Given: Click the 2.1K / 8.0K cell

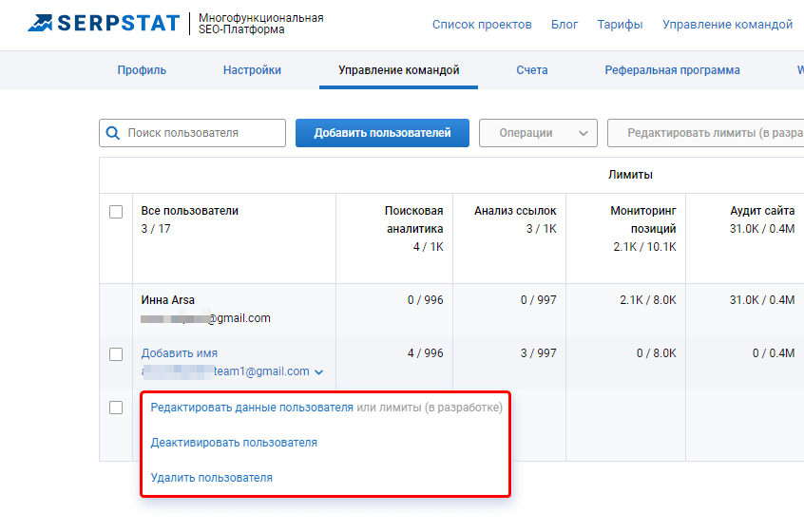Looking at the screenshot, I should click(648, 300).
